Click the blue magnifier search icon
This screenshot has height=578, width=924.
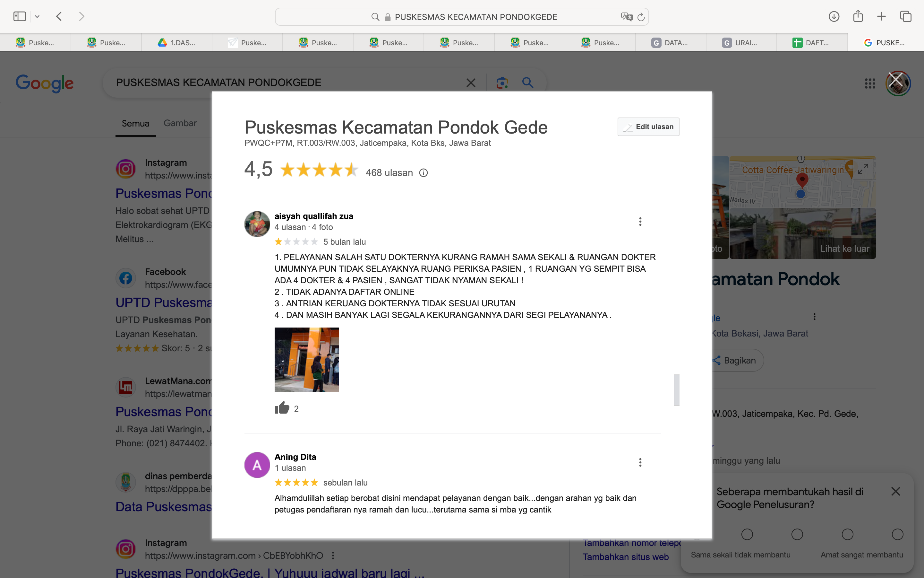(528, 83)
